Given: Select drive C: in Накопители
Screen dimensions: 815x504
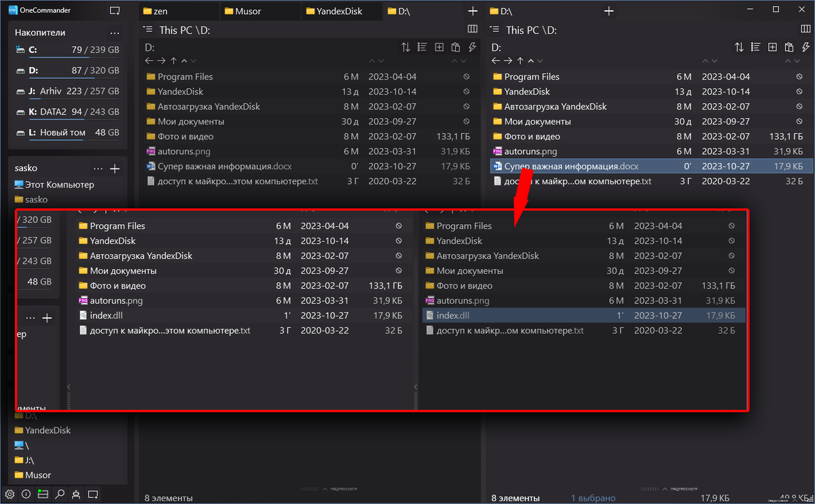Looking at the screenshot, I should 67,50.
